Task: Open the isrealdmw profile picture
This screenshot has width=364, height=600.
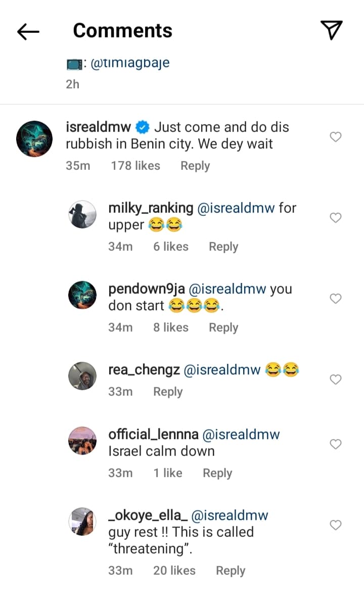Action: [x=34, y=139]
